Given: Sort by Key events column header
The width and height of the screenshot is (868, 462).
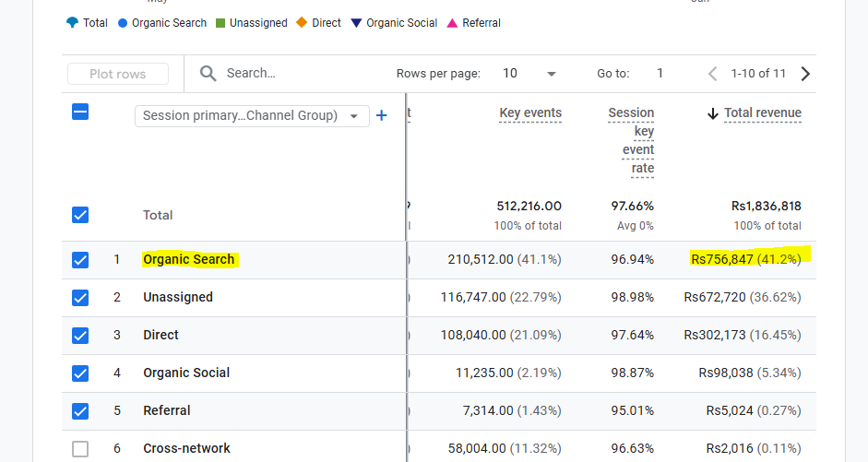Looking at the screenshot, I should click(x=530, y=113).
